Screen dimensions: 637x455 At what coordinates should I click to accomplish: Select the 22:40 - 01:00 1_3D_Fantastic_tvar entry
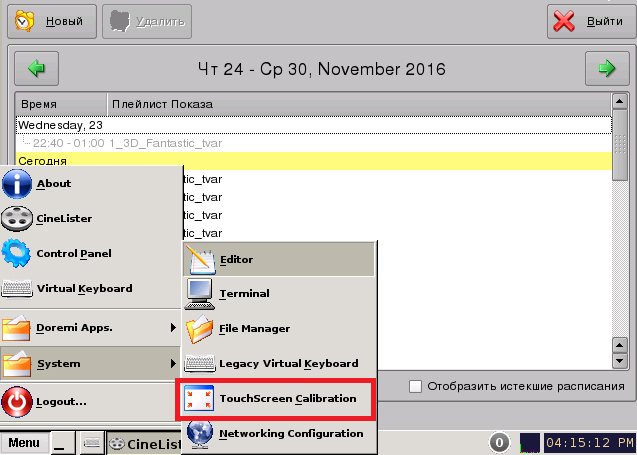(x=314, y=143)
